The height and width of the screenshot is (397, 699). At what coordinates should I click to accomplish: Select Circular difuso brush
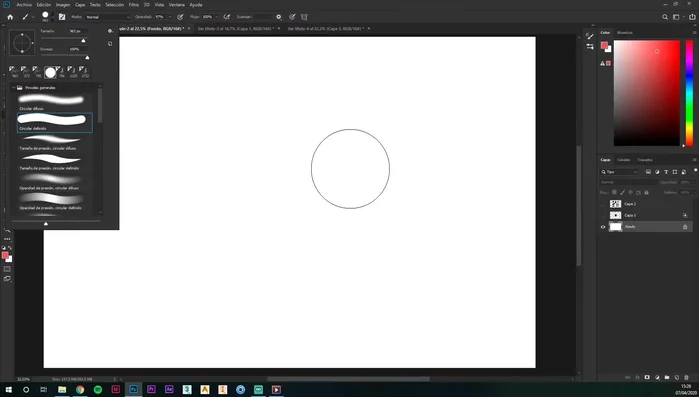point(54,102)
